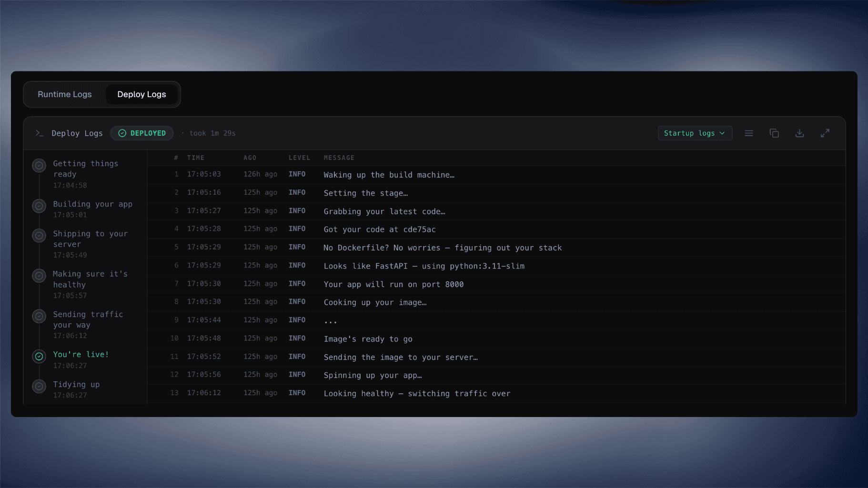868x488 pixels.
Task: Click log message 'Your app will run on port 8000'
Action: point(394,284)
